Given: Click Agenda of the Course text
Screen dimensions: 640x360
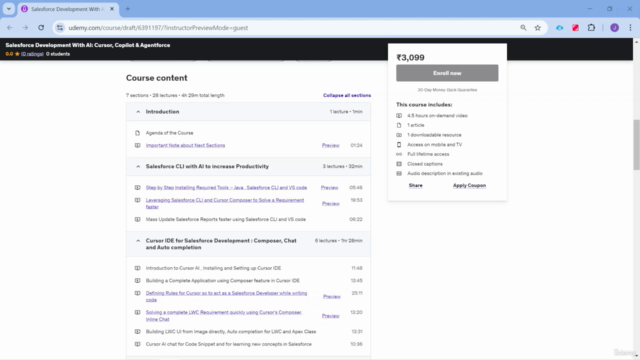Looking at the screenshot, I should [x=169, y=133].
